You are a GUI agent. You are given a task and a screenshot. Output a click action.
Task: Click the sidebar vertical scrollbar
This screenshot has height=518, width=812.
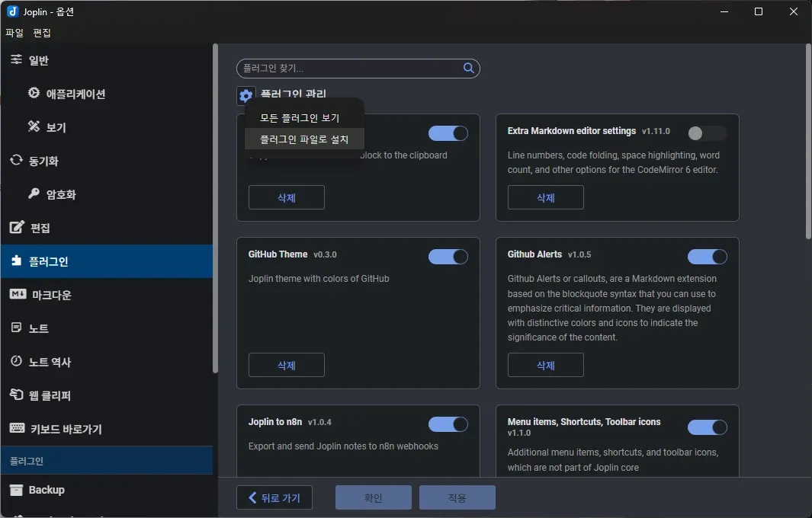click(x=215, y=208)
